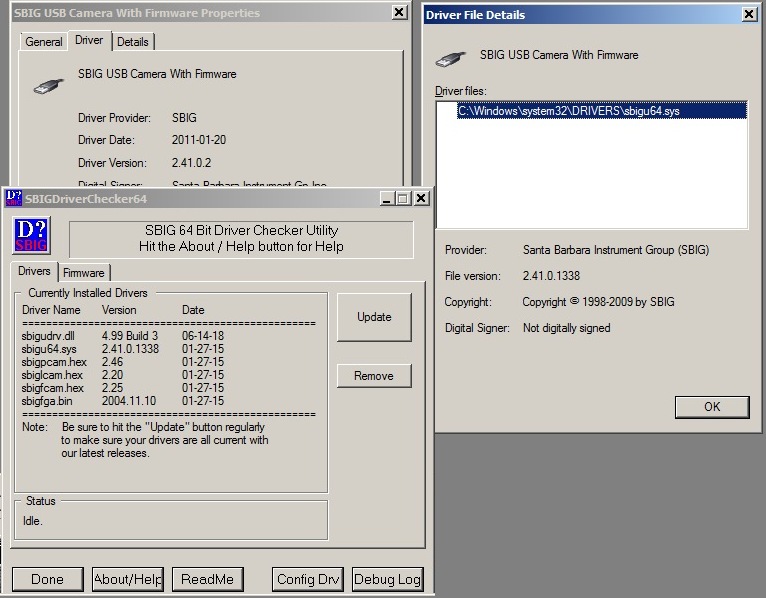Click 06-14-18 date value
The width and height of the screenshot is (766, 598).
pyautogui.click(x=203, y=336)
